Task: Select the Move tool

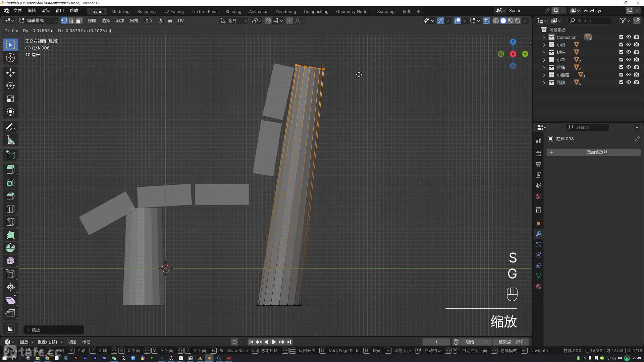Action: point(10,72)
